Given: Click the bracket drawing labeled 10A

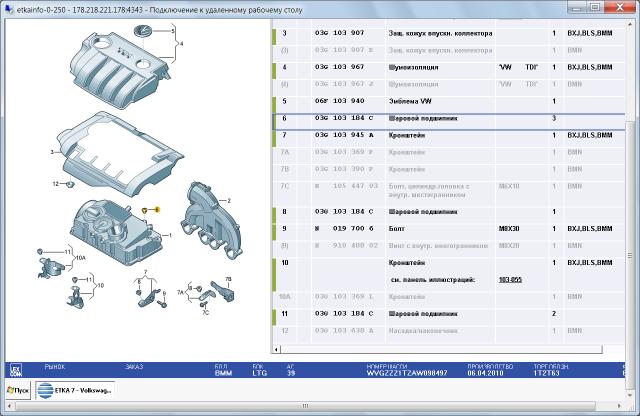Looking at the screenshot, I should click(51, 267).
